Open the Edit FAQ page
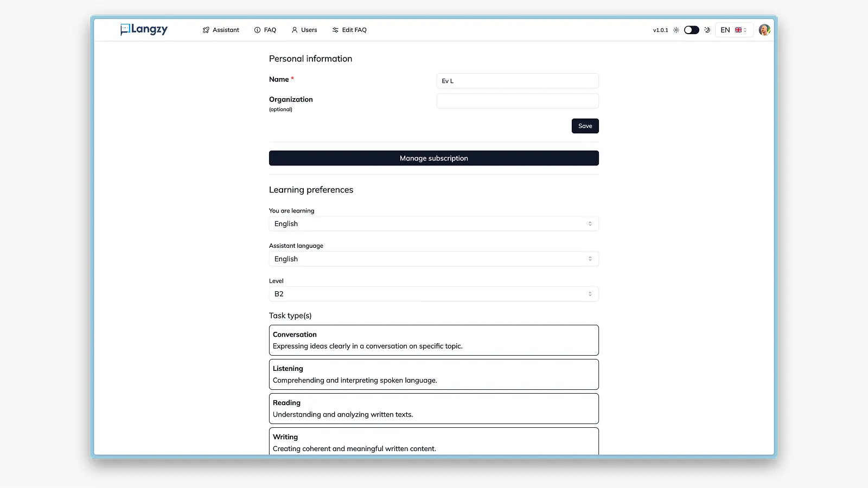 coord(349,30)
